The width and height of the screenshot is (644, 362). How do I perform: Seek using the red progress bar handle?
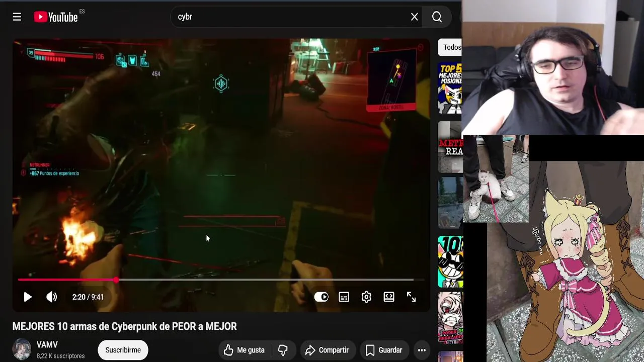pyautogui.click(x=116, y=280)
